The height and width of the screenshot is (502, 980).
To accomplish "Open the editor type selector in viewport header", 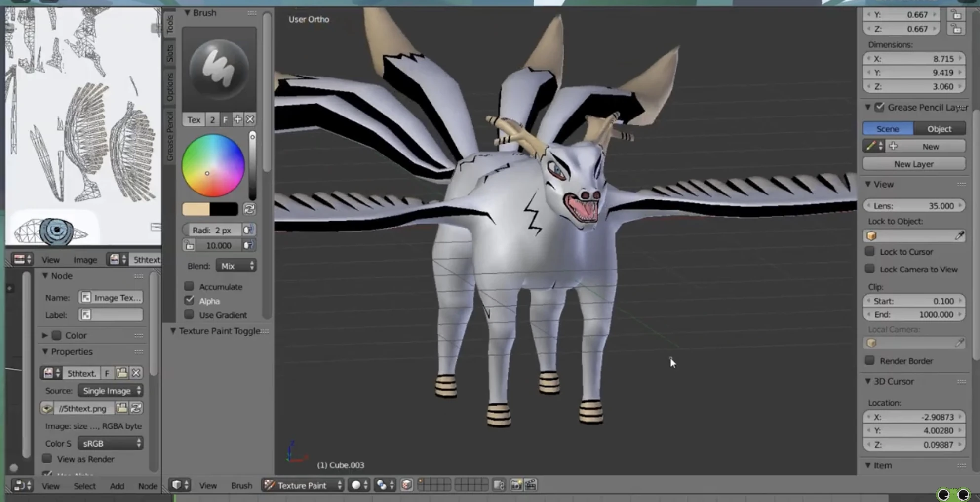I will pyautogui.click(x=180, y=485).
